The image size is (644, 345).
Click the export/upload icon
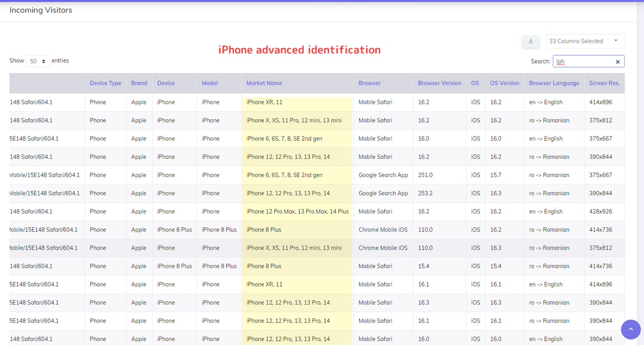(530, 41)
